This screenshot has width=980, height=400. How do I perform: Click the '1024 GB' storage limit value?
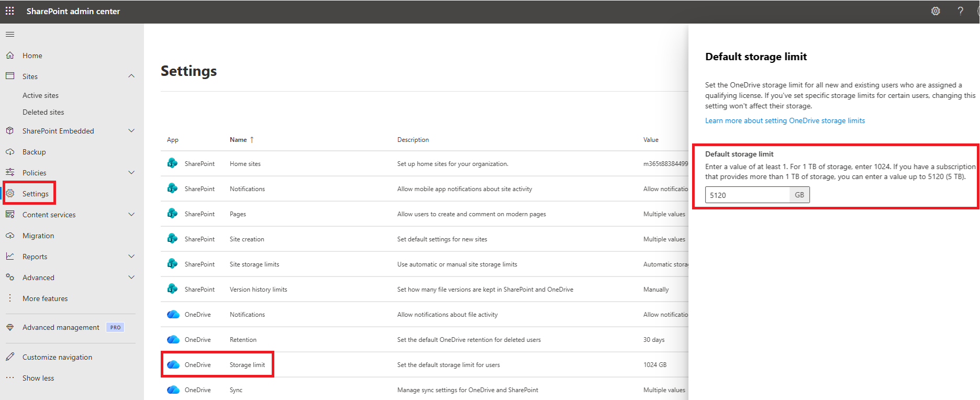[655, 365]
